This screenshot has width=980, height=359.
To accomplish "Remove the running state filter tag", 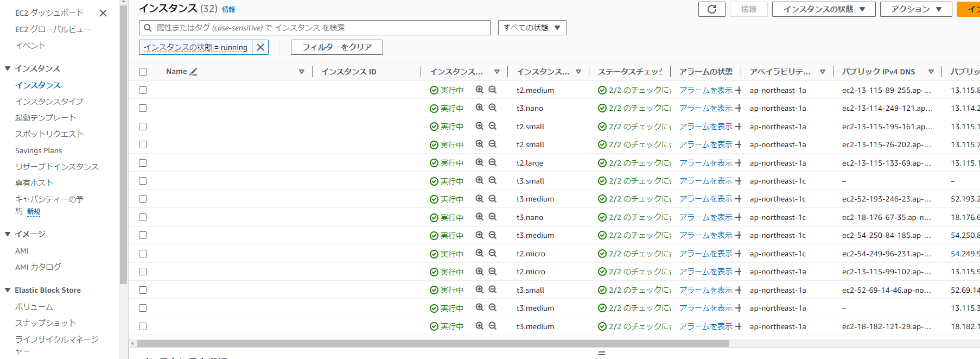I will (x=260, y=47).
